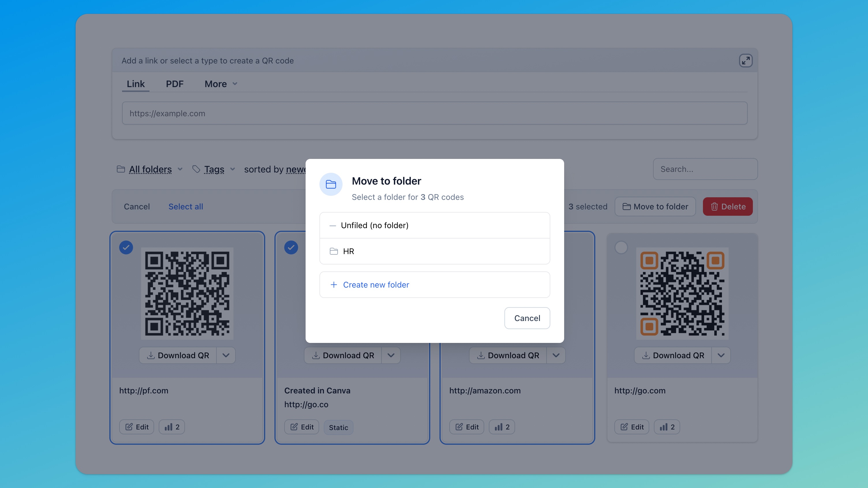Image resolution: width=868 pixels, height=488 pixels.
Task: Click the tag icon next to the Tags filter
Action: (197, 169)
